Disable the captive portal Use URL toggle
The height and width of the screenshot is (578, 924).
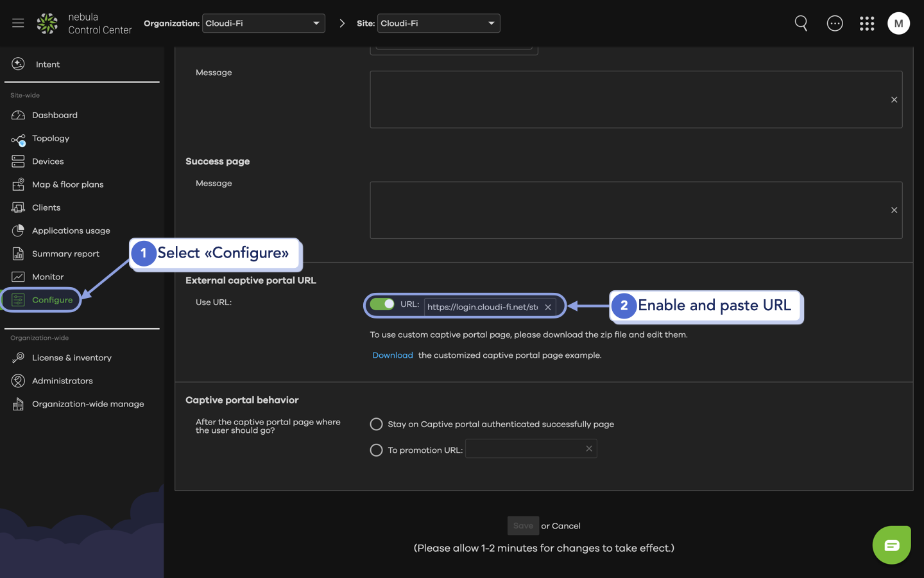[382, 304]
